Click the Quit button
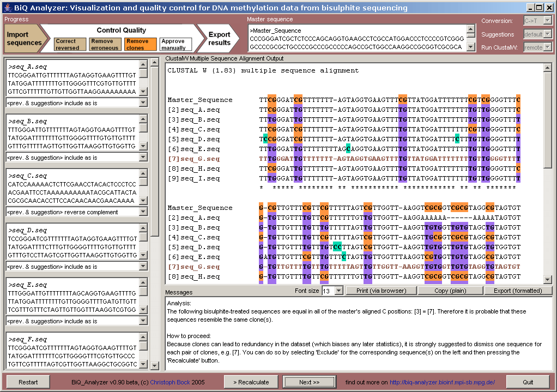 pyautogui.click(x=528, y=382)
